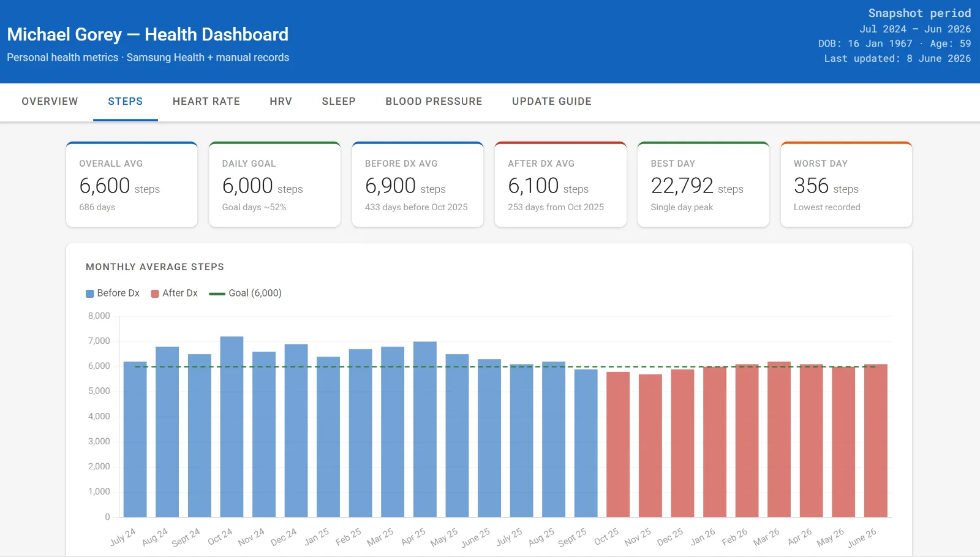980x557 pixels.
Task: Open the Blood Pressure tab
Action: [434, 102]
